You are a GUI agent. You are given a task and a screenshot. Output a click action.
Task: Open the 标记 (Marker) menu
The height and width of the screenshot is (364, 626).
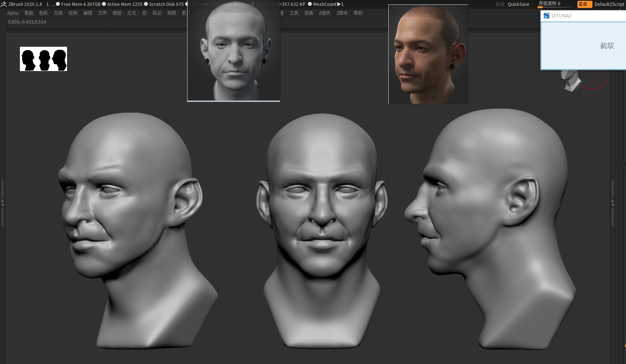[157, 13]
